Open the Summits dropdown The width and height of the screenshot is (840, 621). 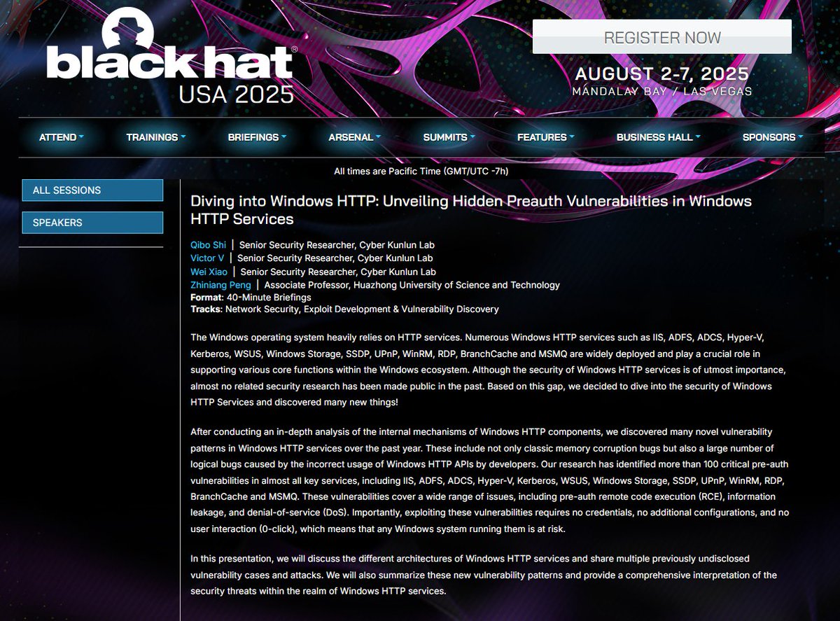(x=449, y=137)
